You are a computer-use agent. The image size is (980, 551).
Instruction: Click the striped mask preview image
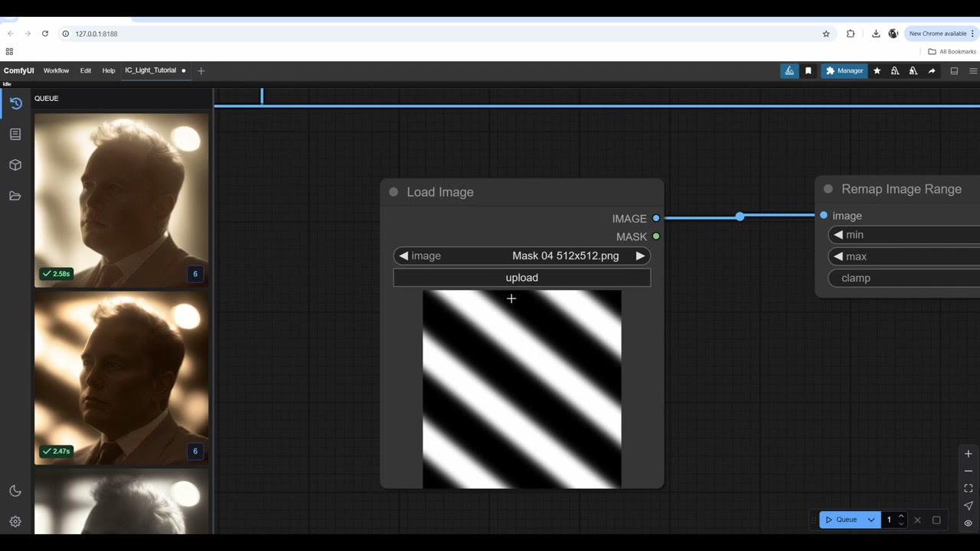[522, 389]
